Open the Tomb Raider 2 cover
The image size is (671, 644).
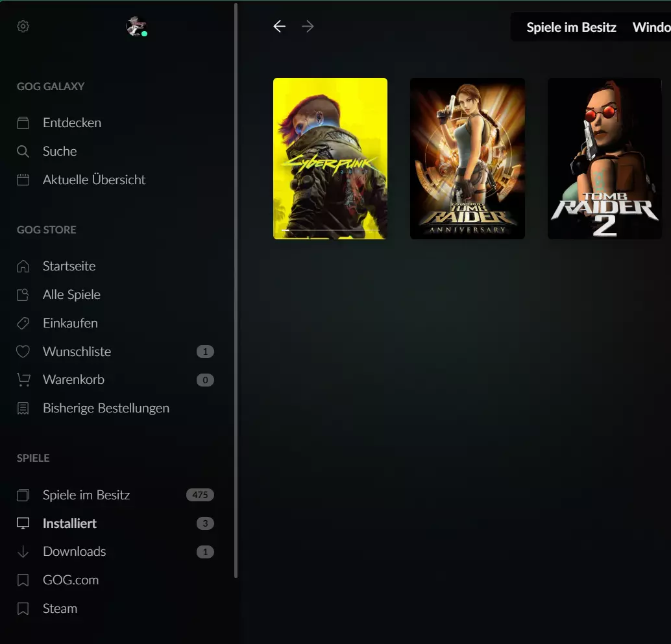pos(605,158)
